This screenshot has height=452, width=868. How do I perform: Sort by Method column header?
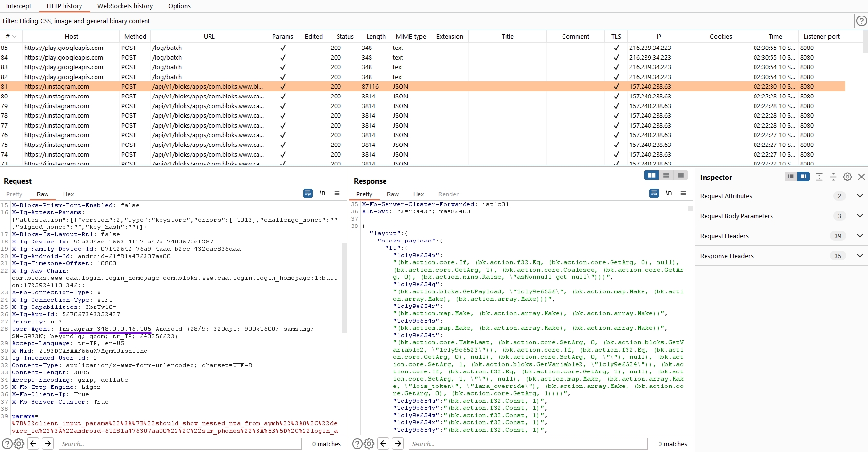point(135,36)
